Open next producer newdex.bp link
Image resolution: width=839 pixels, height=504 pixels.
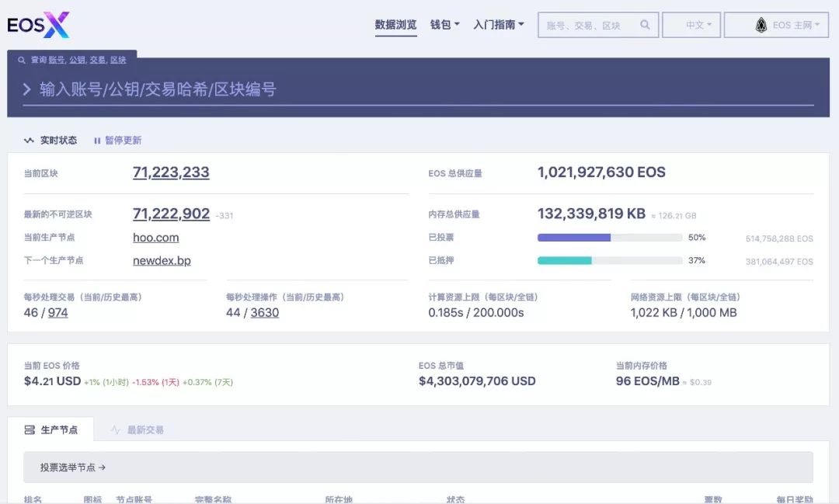tap(162, 261)
